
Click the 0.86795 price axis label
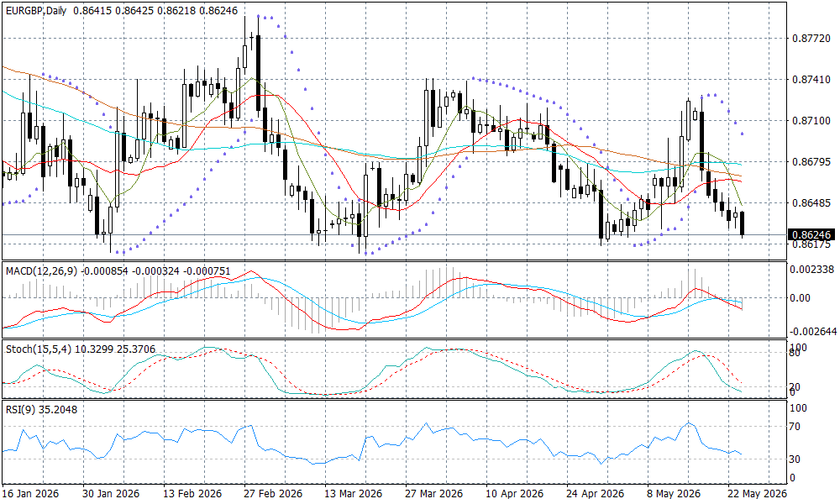pyautogui.click(x=811, y=162)
